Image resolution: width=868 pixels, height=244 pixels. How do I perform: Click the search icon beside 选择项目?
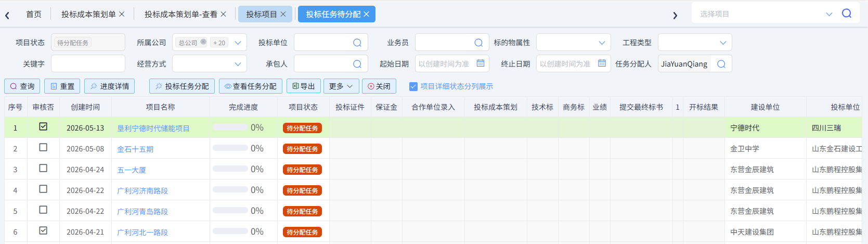click(847, 14)
